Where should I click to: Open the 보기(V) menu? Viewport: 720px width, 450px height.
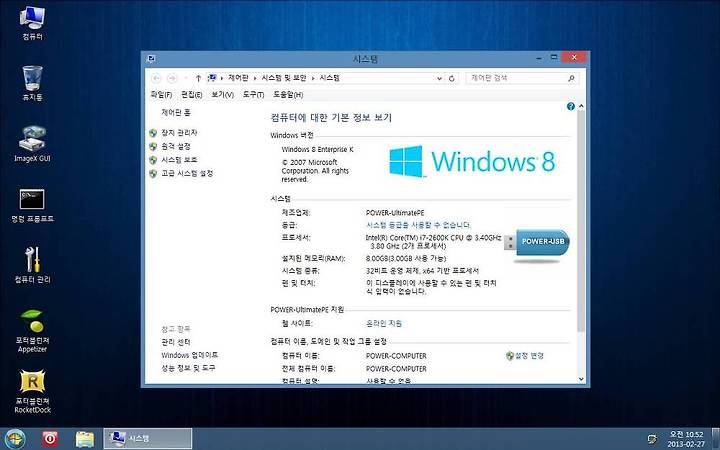223,95
